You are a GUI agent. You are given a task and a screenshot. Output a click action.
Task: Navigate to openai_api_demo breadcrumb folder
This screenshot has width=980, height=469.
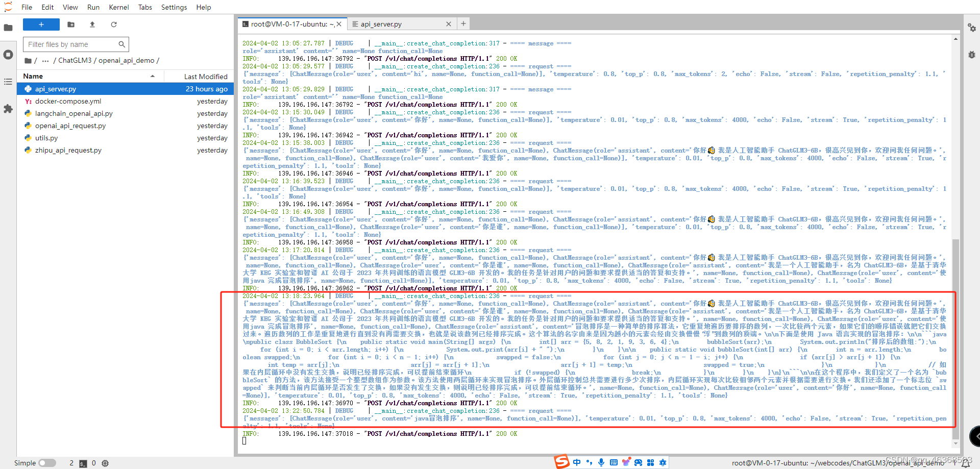point(127,60)
